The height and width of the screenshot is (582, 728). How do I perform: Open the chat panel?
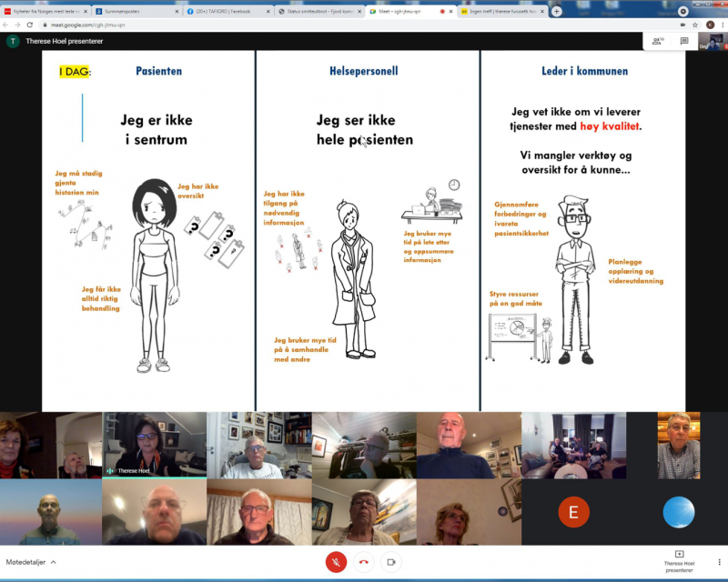tap(684, 41)
